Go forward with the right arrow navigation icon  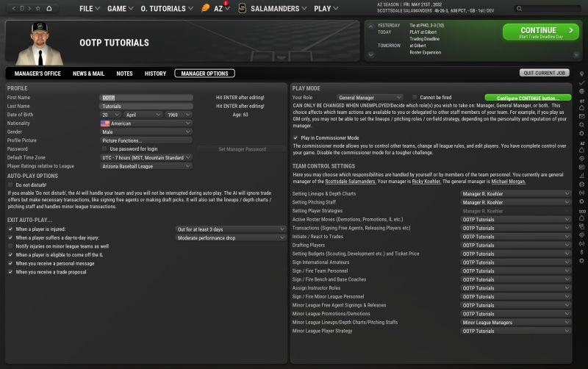coord(29,8)
